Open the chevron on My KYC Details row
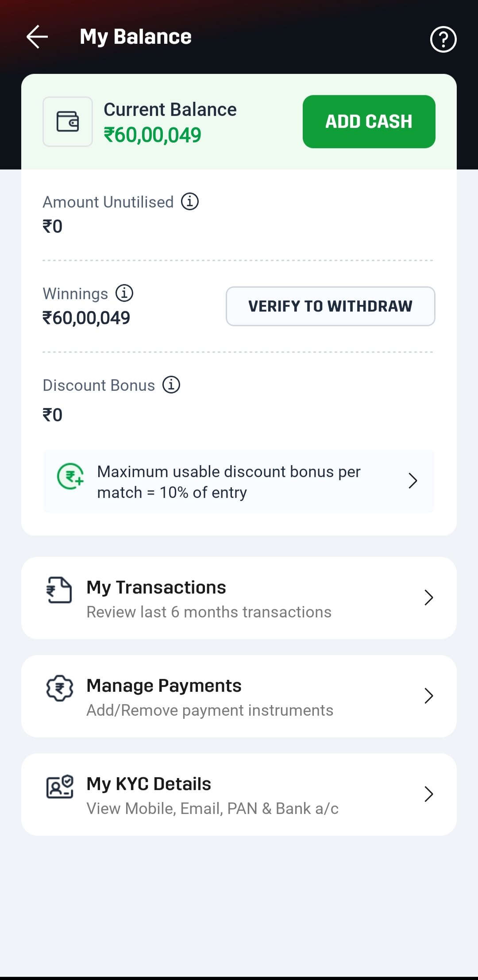Screen dimensions: 478x980 [x=428, y=794]
